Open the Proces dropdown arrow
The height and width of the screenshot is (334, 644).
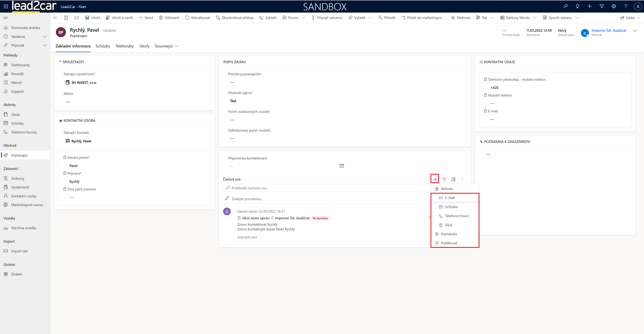coord(304,18)
